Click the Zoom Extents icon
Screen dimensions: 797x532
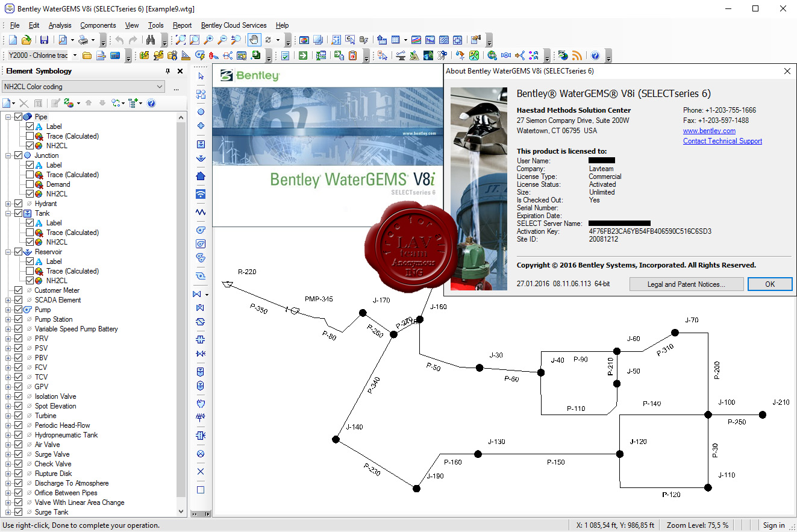coord(180,40)
